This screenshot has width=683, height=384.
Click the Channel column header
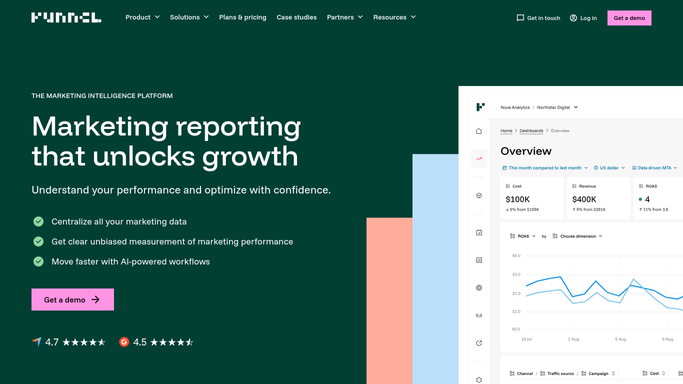[521, 374]
